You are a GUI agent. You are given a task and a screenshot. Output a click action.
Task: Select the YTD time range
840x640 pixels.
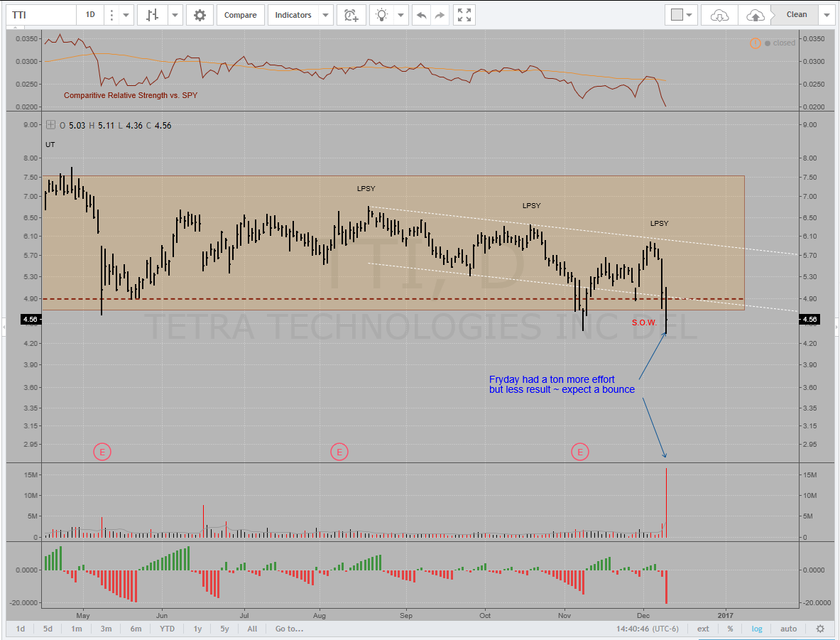pyautogui.click(x=167, y=629)
